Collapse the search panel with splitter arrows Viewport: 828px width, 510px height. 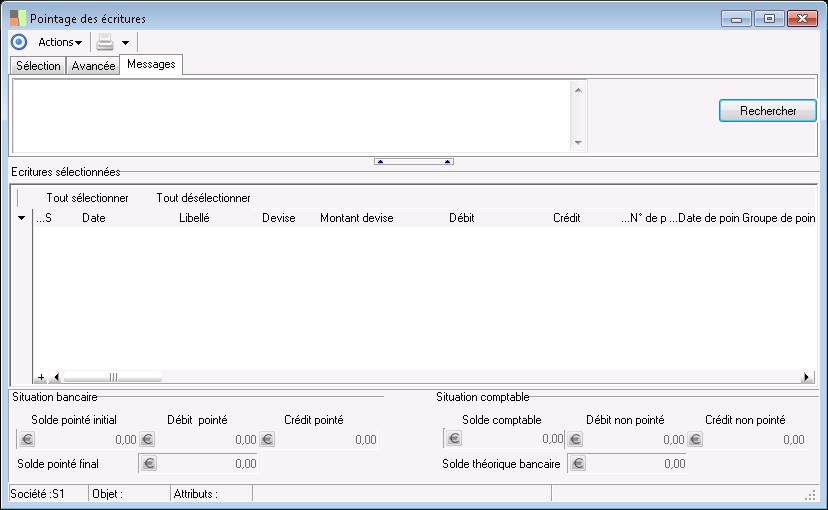[413, 161]
